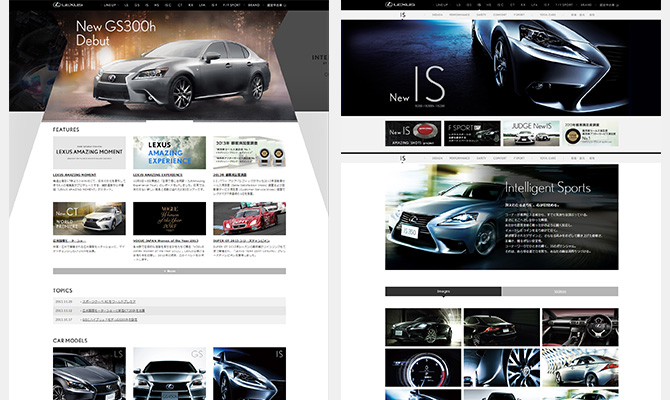Follow the SUPER GT text link under the race car
This screenshot has height=400, width=670.
[241, 241]
